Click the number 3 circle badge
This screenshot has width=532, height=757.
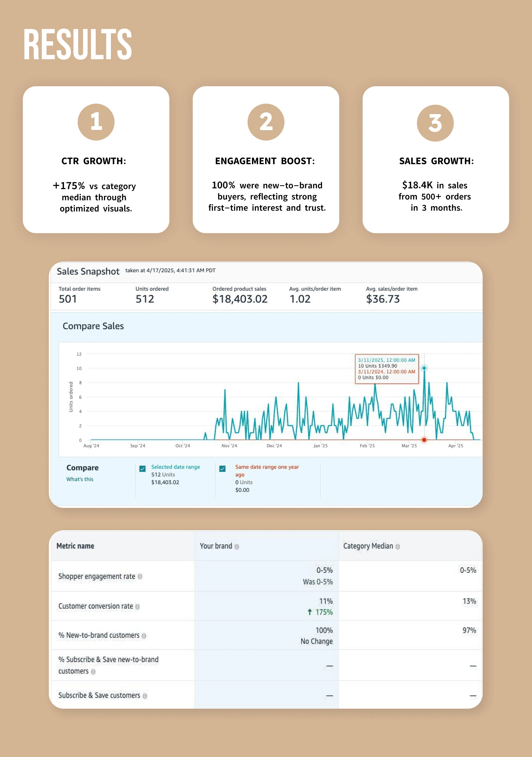tap(435, 123)
